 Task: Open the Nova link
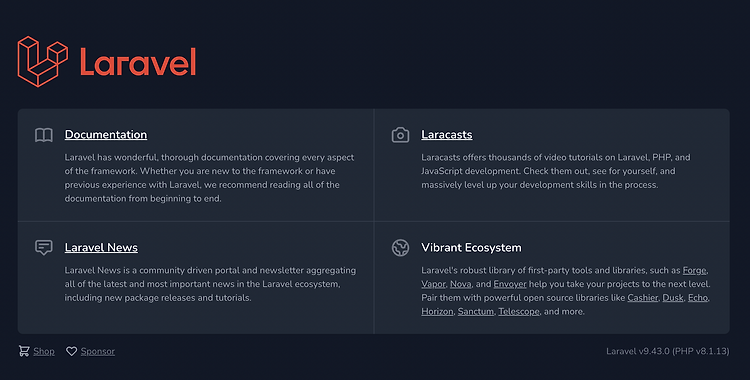461,284
